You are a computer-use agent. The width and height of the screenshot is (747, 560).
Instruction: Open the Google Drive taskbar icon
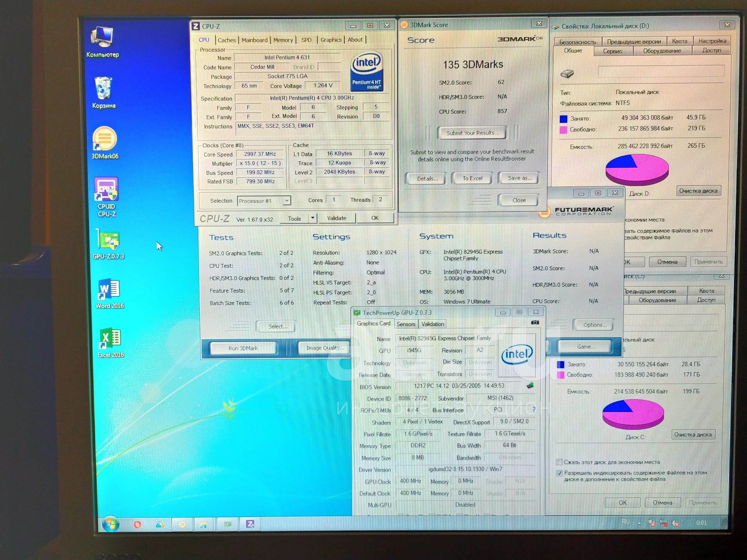coord(160,524)
